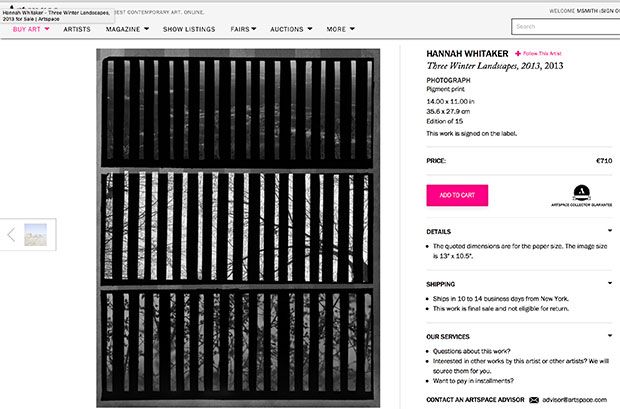This screenshot has width=620, height=409.
Task: Open Show Listings page
Action: point(189,29)
